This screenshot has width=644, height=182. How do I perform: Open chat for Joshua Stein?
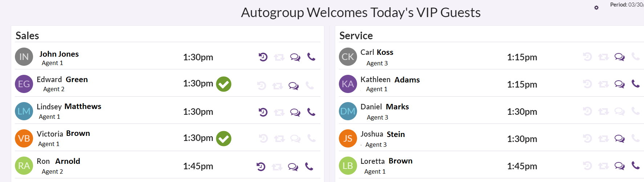point(619,139)
